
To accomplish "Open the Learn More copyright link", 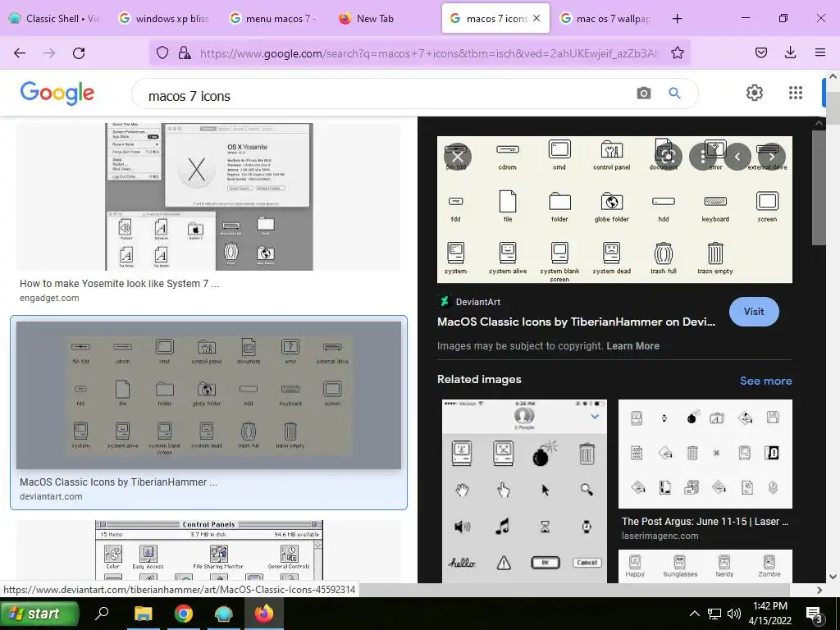I will tap(632, 346).
